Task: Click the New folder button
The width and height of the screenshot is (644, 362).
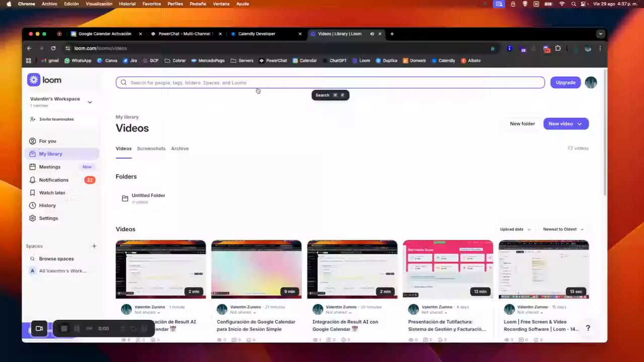Action: tap(522, 124)
